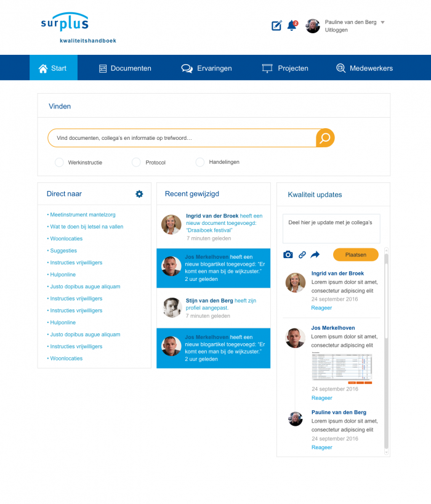Image resolution: width=431 pixels, height=504 pixels.
Task: Click the document list icon by Documenten
Action: point(103,68)
